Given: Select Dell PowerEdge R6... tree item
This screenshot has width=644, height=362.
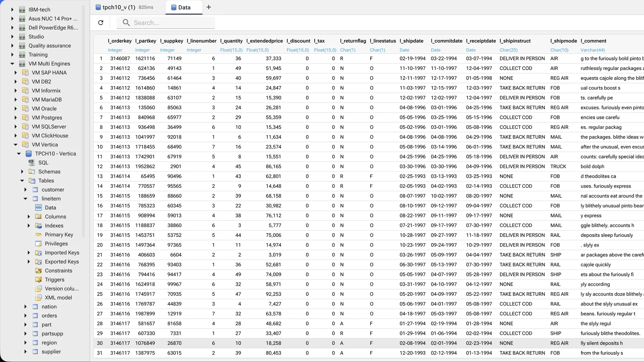Looking at the screenshot, I should tap(53, 28).
